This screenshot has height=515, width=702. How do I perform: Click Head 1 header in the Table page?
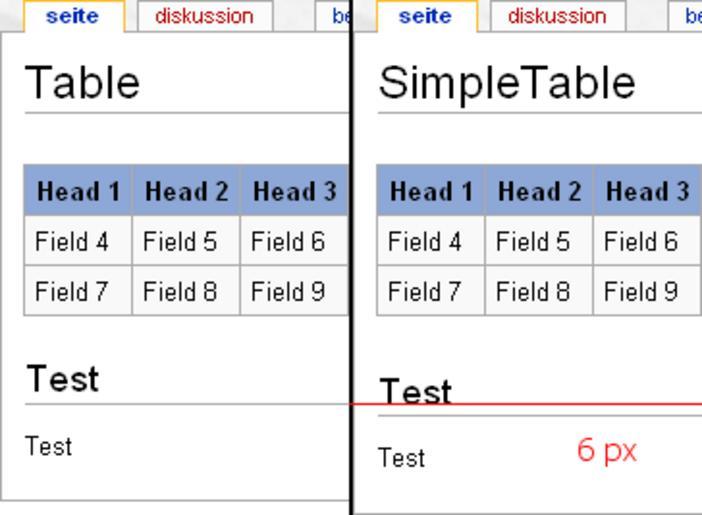click(78, 191)
